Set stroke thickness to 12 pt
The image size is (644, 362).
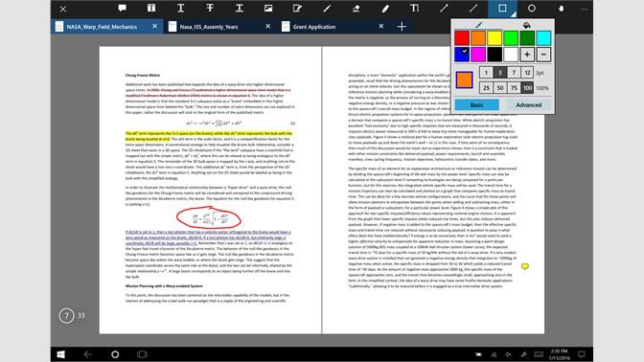coord(527,73)
